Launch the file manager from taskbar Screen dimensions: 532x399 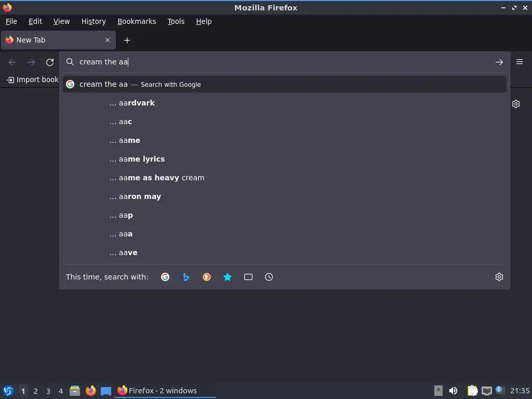[75, 391]
